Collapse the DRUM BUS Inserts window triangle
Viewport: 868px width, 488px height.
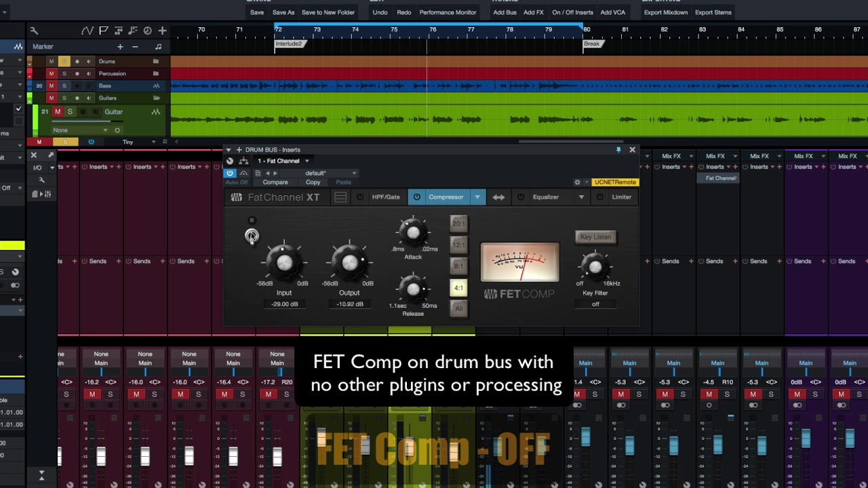click(229, 150)
